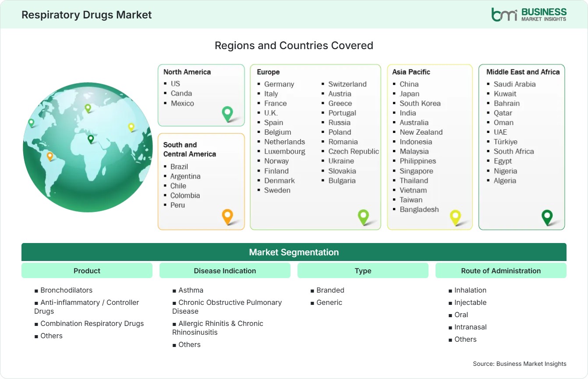The width and height of the screenshot is (588, 379).
Task: Select the Disease Indication segmentation header
Action: tap(225, 271)
